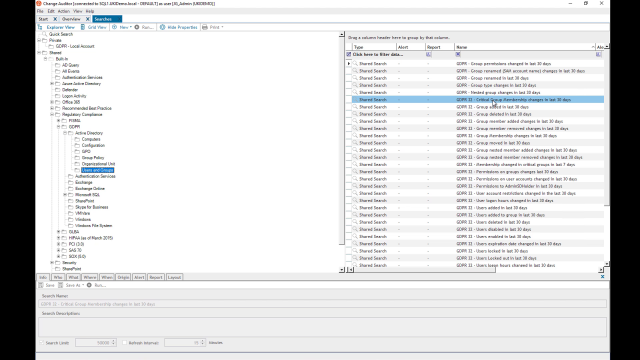
Task: Select the Skype for Business folder
Action: [92, 207]
